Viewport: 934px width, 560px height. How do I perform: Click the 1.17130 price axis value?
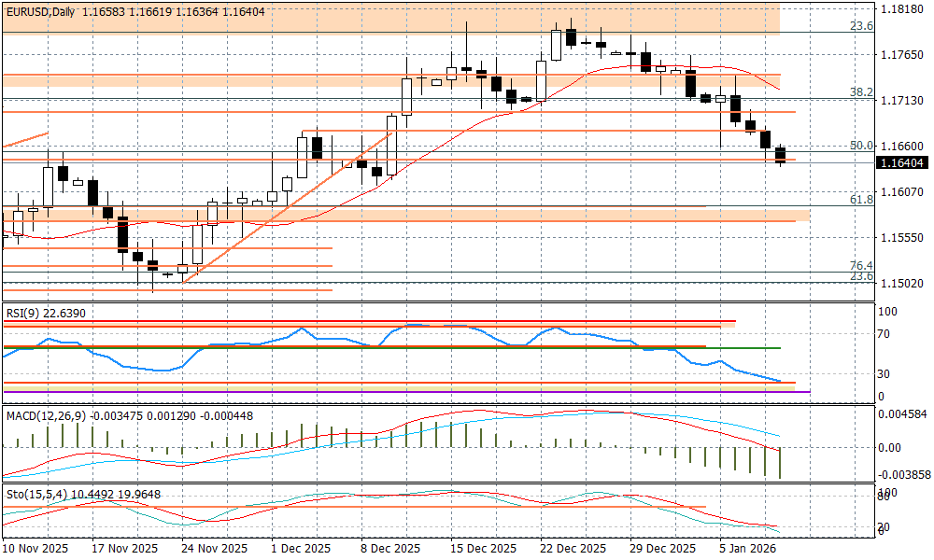(901, 100)
